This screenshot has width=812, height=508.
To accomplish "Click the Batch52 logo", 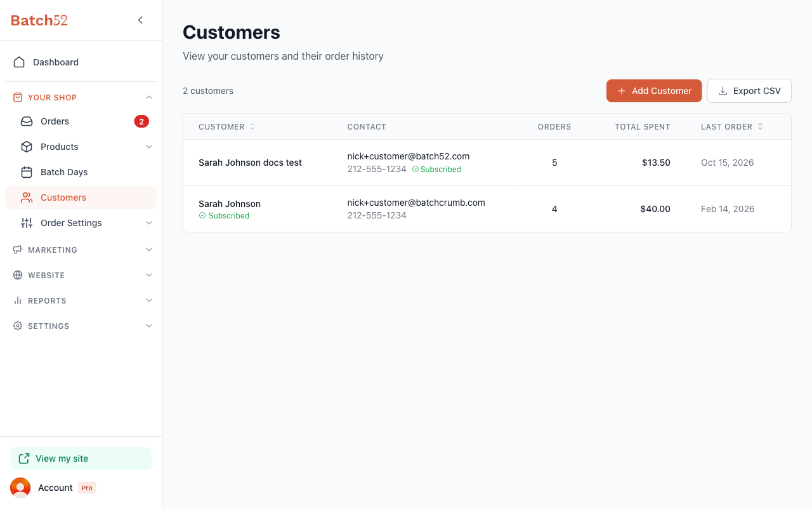I will [39, 20].
